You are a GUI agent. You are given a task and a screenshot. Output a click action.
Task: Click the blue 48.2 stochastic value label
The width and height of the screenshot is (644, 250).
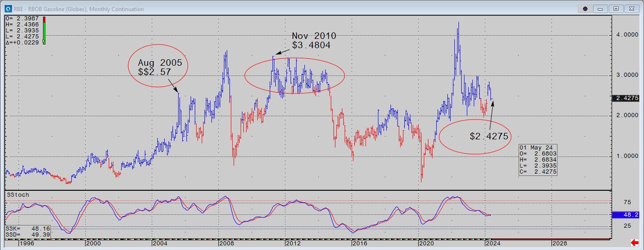point(625,215)
